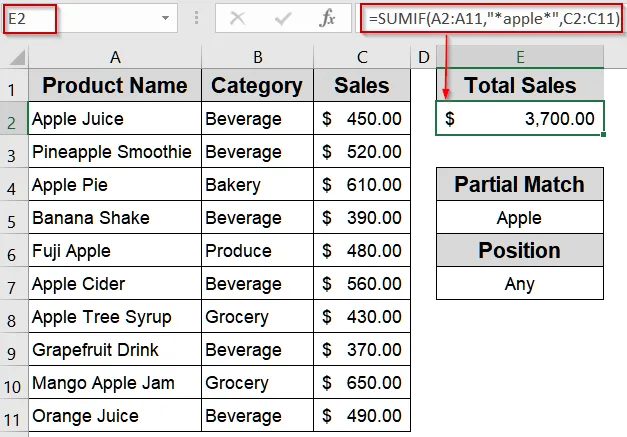Click into the SUMIF formula bar text
This screenshot has height=437, width=627.
493,18
